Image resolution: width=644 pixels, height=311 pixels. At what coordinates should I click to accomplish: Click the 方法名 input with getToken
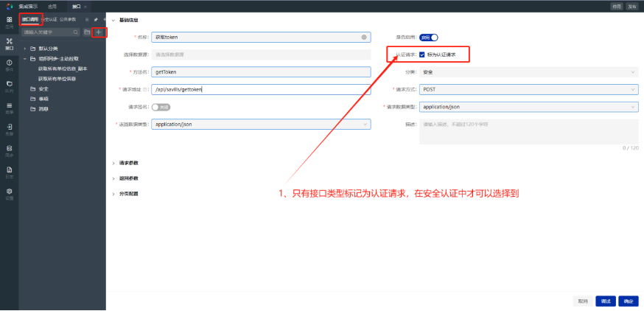261,72
